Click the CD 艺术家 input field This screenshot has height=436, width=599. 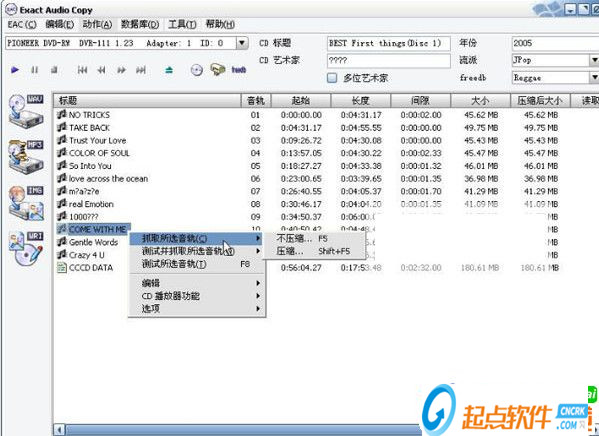(x=389, y=60)
